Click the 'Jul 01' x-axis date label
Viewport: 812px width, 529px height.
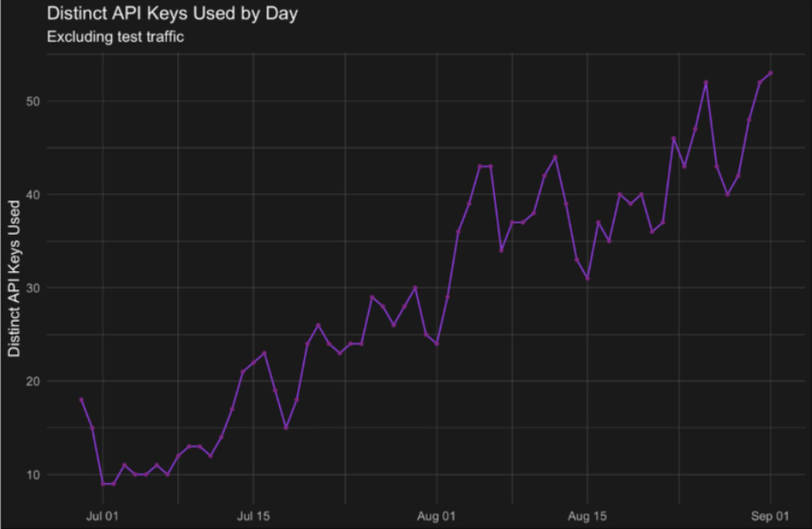[102, 517]
